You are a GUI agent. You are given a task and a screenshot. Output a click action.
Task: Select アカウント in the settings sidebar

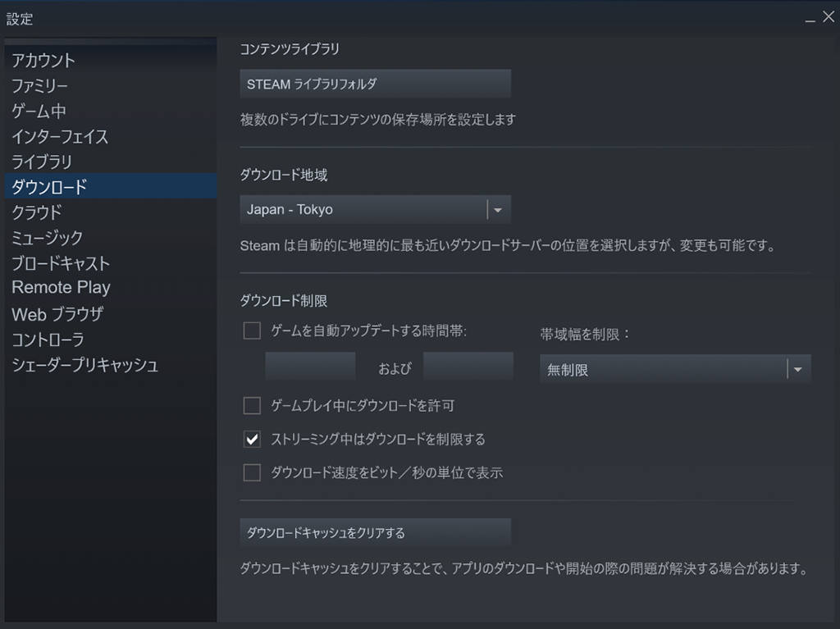[43, 60]
